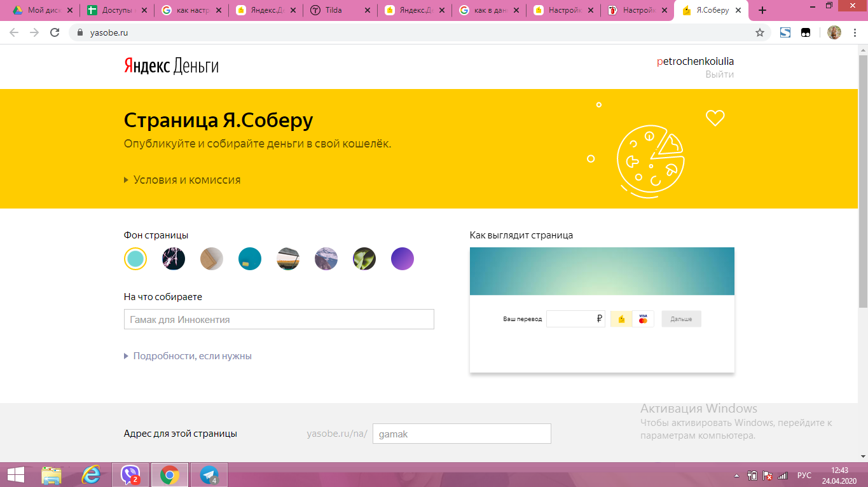Show hidden system tray icons
The width and height of the screenshot is (868, 487).
click(737, 476)
